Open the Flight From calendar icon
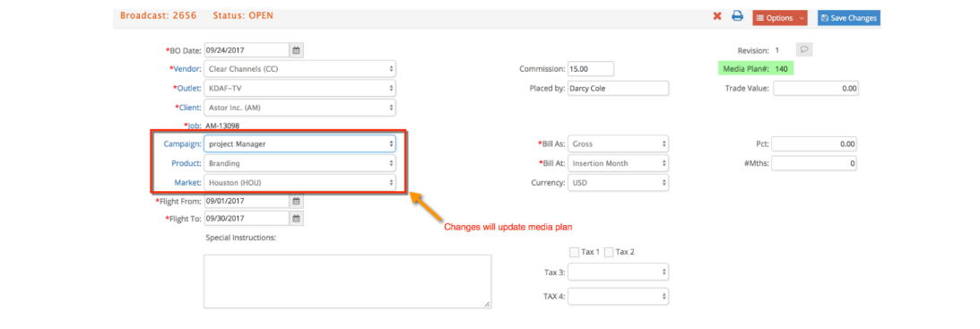The height and width of the screenshot is (329, 980). point(297,202)
